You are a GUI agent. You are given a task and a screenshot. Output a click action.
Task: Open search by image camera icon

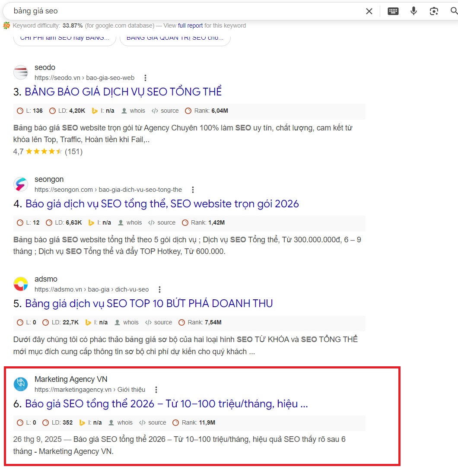tap(434, 11)
